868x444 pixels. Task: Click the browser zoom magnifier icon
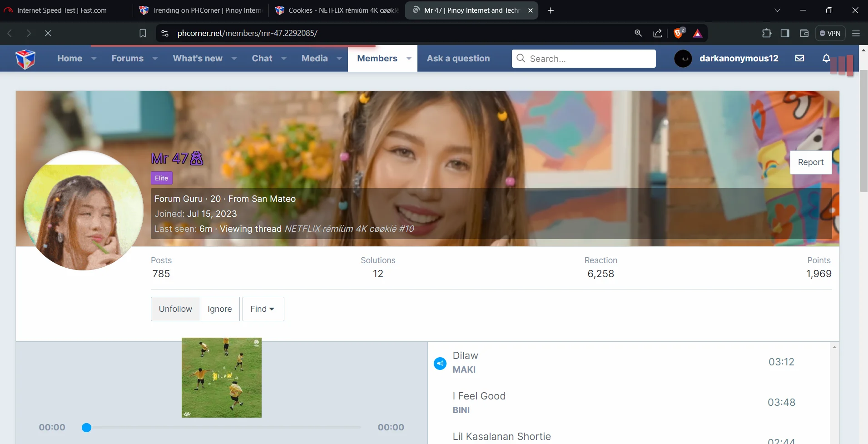638,33
